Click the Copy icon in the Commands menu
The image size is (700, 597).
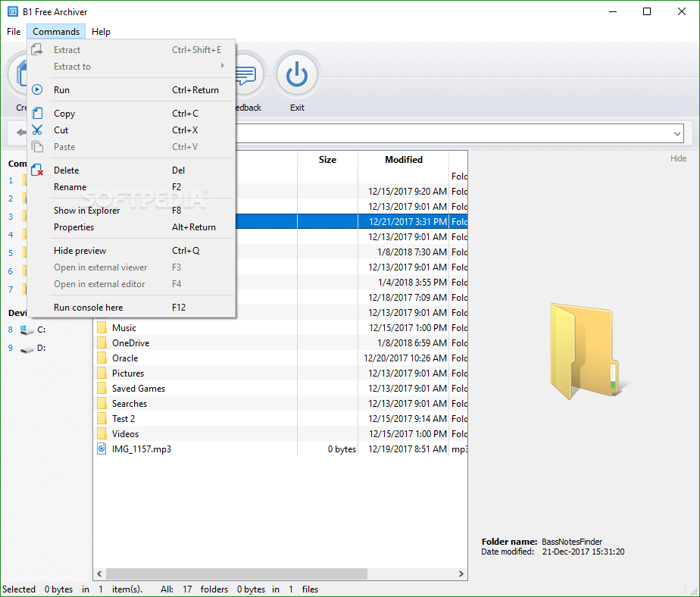tap(38, 114)
